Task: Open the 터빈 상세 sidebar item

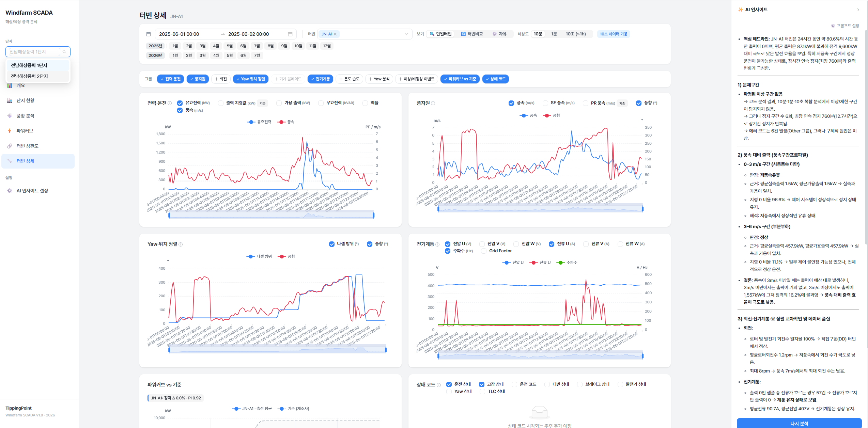Action: click(38, 161)
